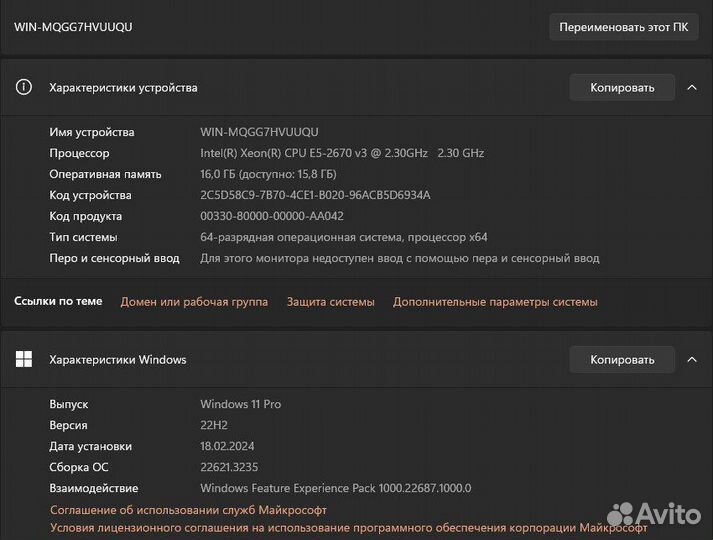Click the WIN-MQGG7HVUUQU title at top

(x=73, y=27)
